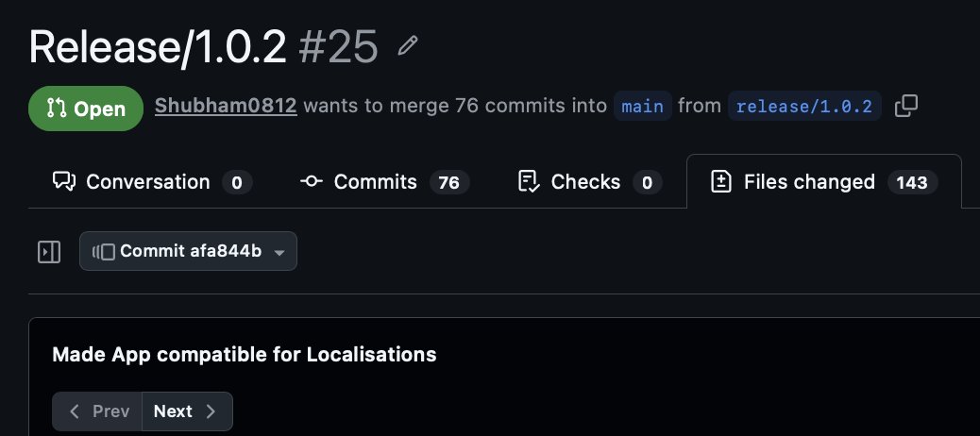Click the commit stack icon beside Commit afa844b
This screenshot has height=436, width=980.
[104, 252]
